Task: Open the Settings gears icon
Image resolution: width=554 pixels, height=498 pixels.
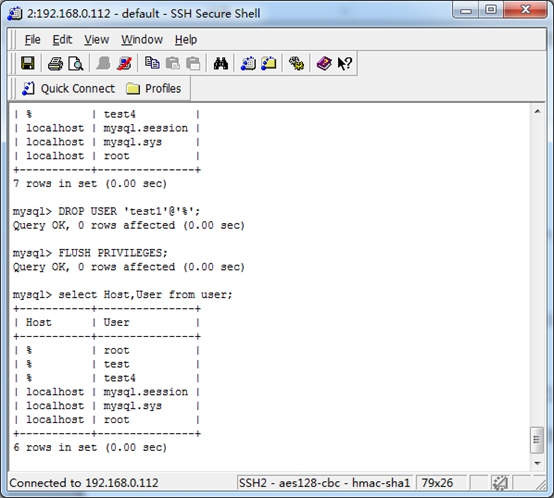Action: [296, 64]
